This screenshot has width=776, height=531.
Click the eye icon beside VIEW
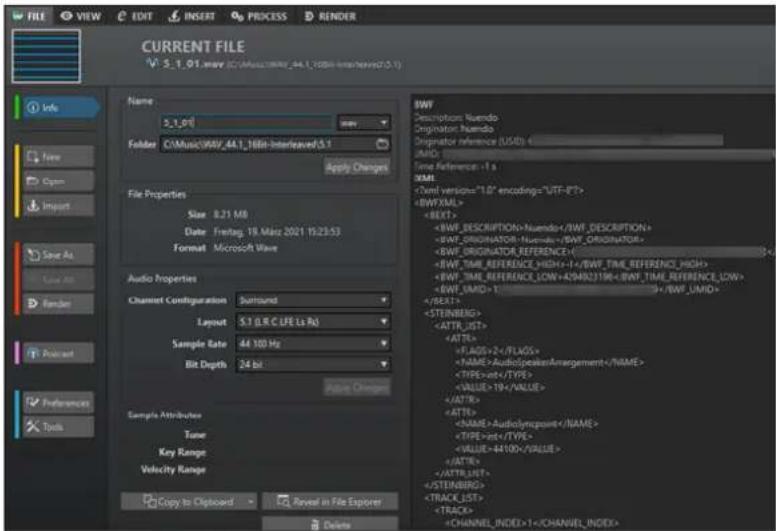(66, 16)
